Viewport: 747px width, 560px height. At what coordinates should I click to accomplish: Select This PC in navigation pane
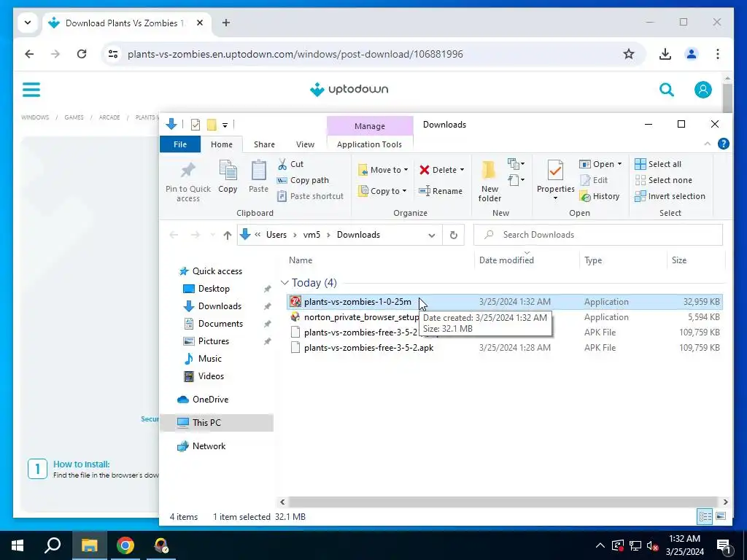[x=206, y=423]
